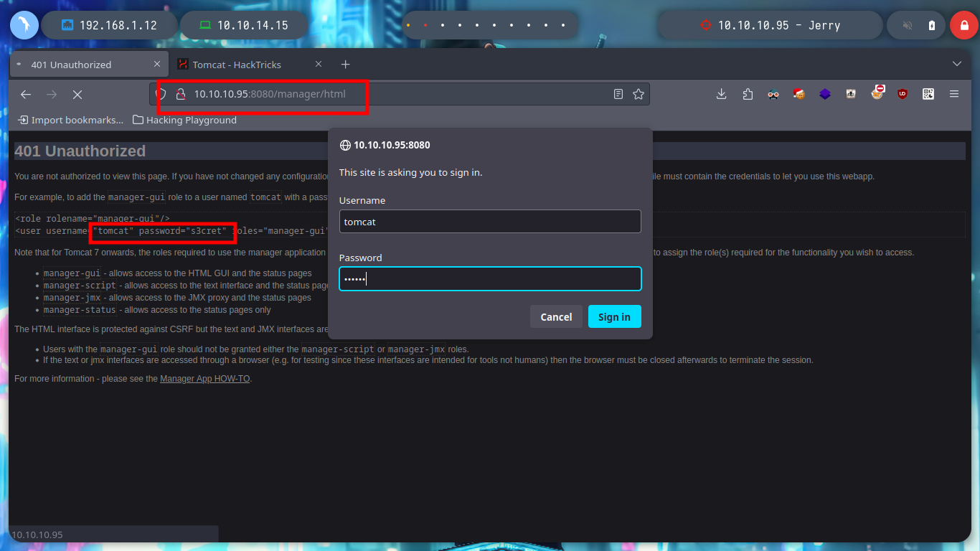The width and height of the screenshot is (980, 551).
Task: Click the Import bookmarks... item
Action: click(71, 120)
